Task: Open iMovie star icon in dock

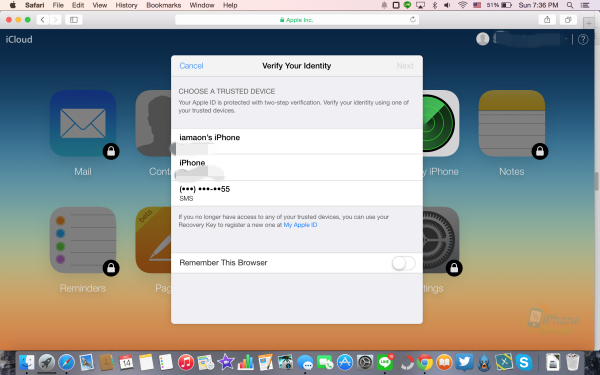Action: click(x=225, y=362)
